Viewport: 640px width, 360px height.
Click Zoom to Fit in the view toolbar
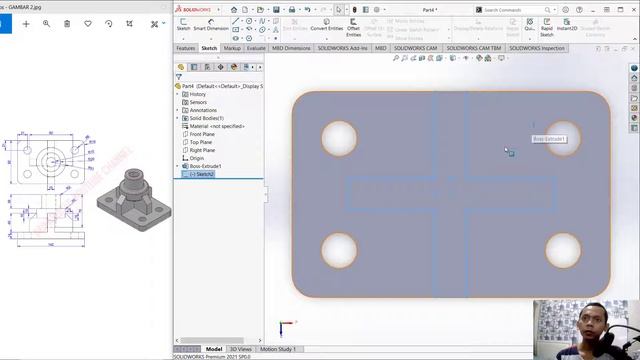[396, 58]
